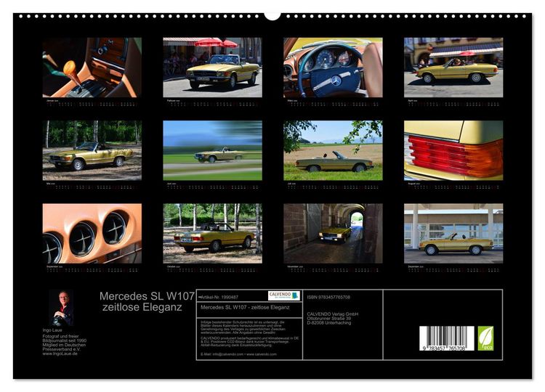Viewport: 545px width, 392px height.
Task: Click the green eco leaf icon
Action: 485,338
